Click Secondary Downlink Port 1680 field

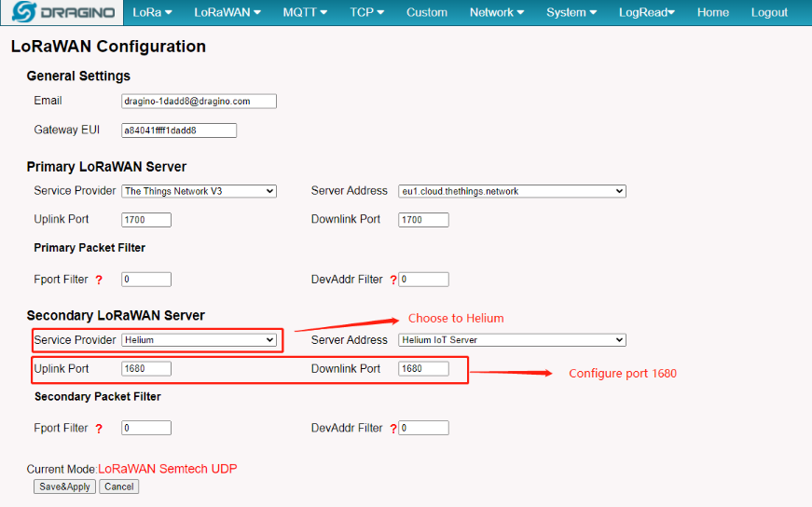(423, 368)
